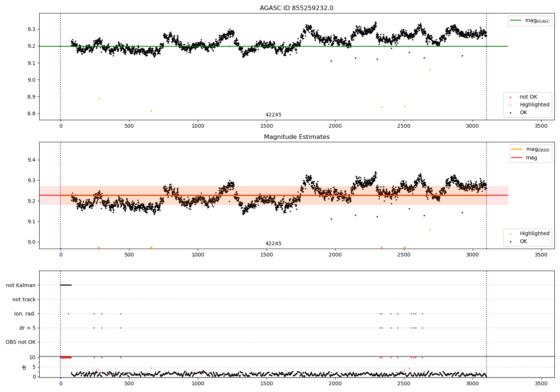Screen dimensions: 560x392
Task: Select the orange point near 8.89 in top plot
Action: click(99, 99)
